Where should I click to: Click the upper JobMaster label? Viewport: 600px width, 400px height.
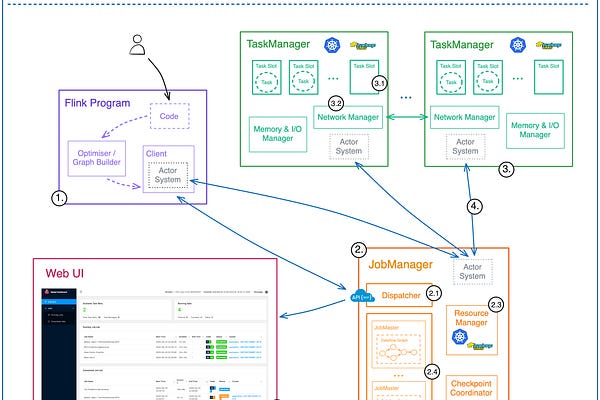[386, 328]
